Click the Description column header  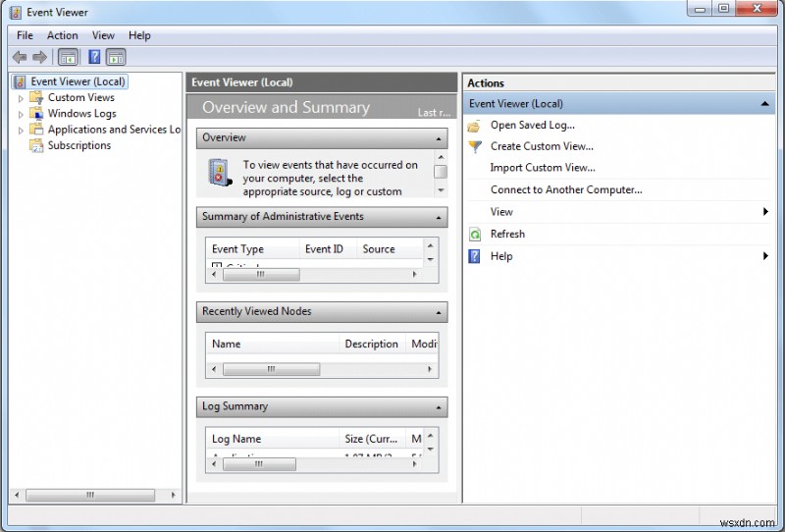pyautogui.click(x=372, y=345)
